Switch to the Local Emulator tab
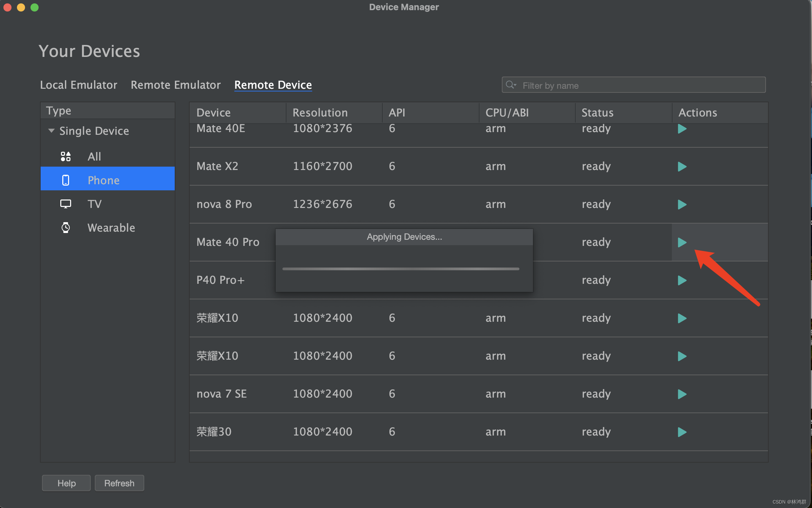The height and width of the screenshot is (508, 812). [x=79, y=85]
